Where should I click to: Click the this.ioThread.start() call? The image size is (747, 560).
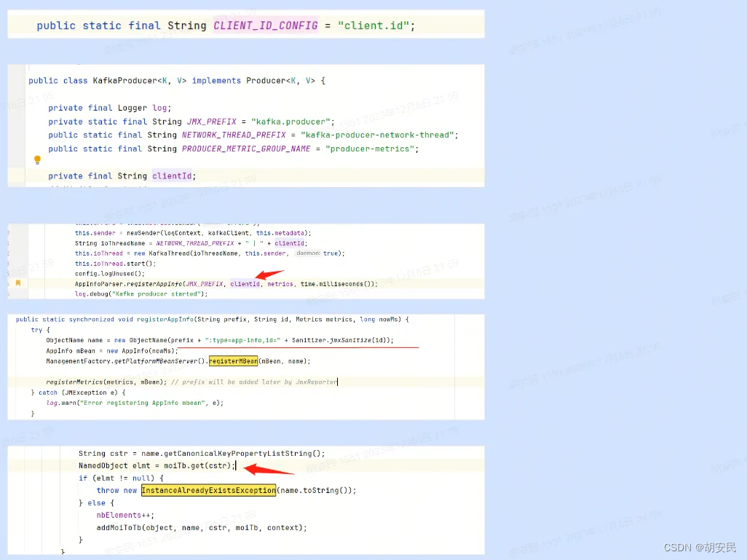(115, 264)
